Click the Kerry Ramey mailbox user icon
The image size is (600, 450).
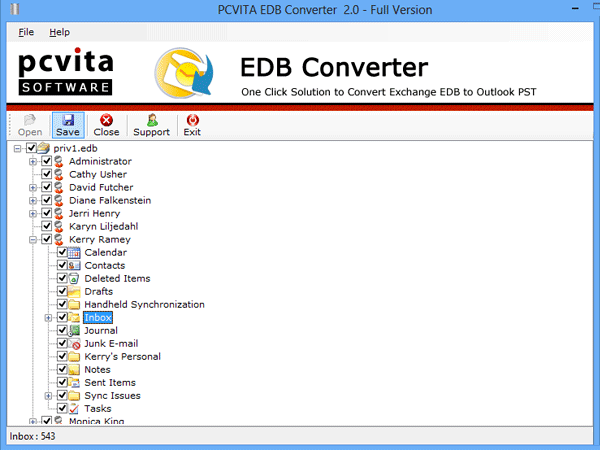coord(59,239)
